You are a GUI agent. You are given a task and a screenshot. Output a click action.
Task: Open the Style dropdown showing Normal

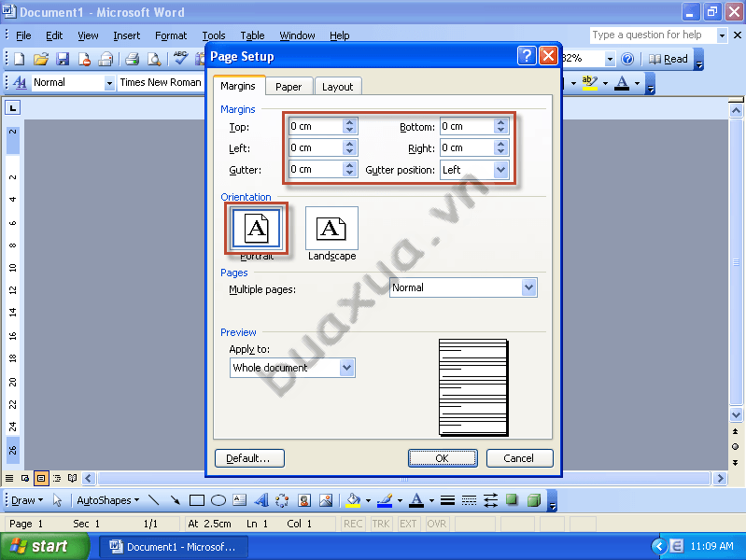pyautogui.click(x=109, y=83)
